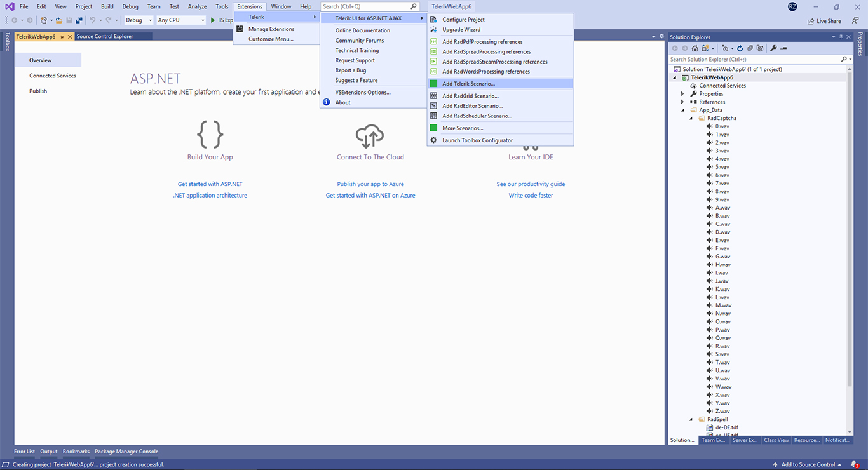Expand the References node
Image resolution: width=868 pixels, height=470 pixels.
click(x=681, y=101)
